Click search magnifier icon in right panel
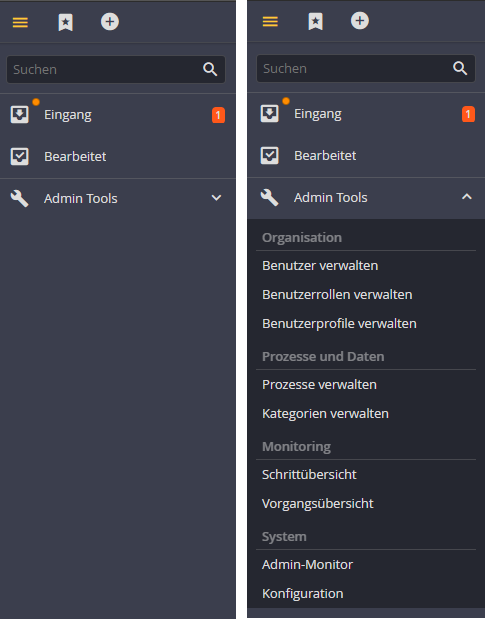The width and height of the screenshot is (485, 619). click(x=460, y=68)
